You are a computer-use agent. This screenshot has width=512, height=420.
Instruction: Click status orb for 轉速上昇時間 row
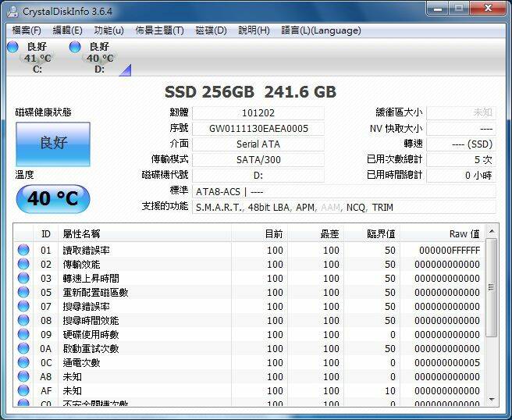[x=23, y=278]
